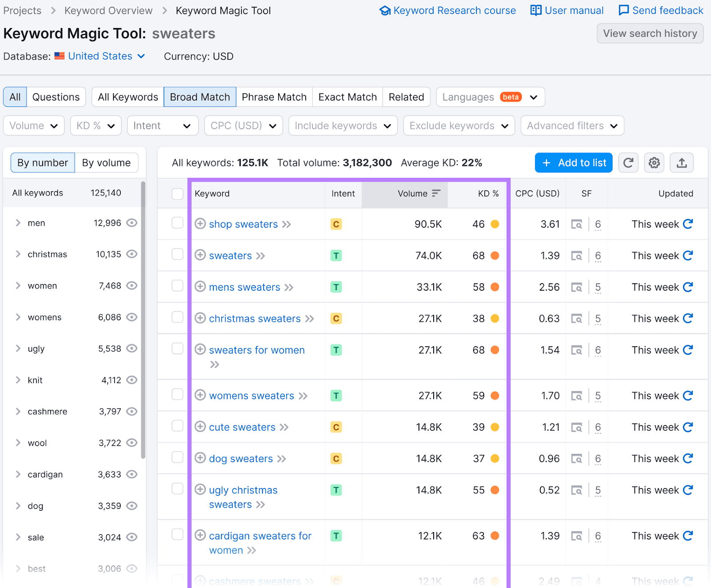711x588 pixels.
Task: Click the export icon above the keyword table
Action: pyautogui.click(x=682, y=163)
